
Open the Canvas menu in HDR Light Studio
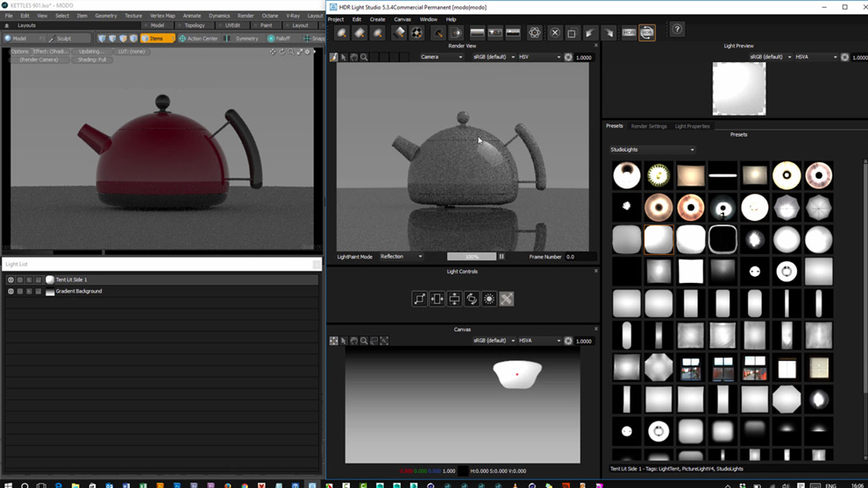(x=402, y=19)
